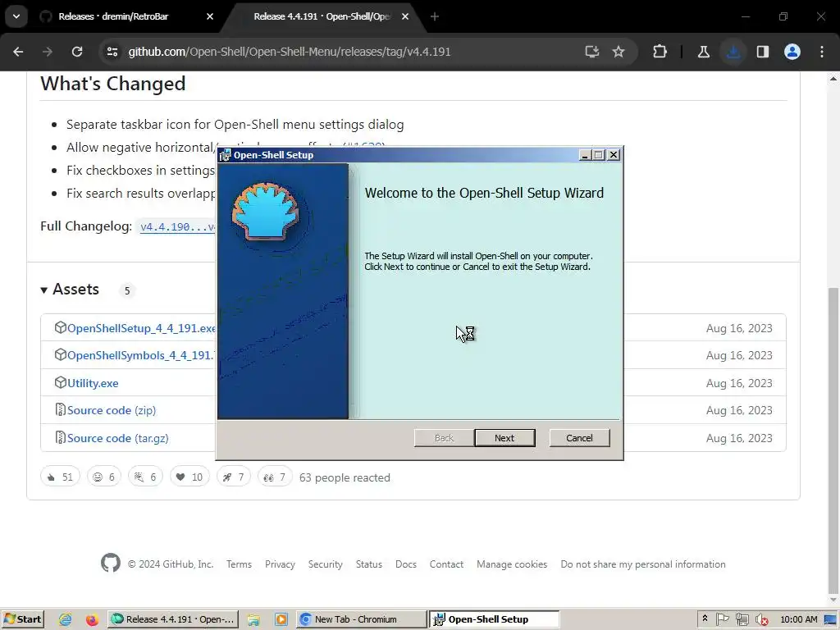Download Utility.exe asset
The height and width of the screenshot is (630, 840).
click(93, 383)
